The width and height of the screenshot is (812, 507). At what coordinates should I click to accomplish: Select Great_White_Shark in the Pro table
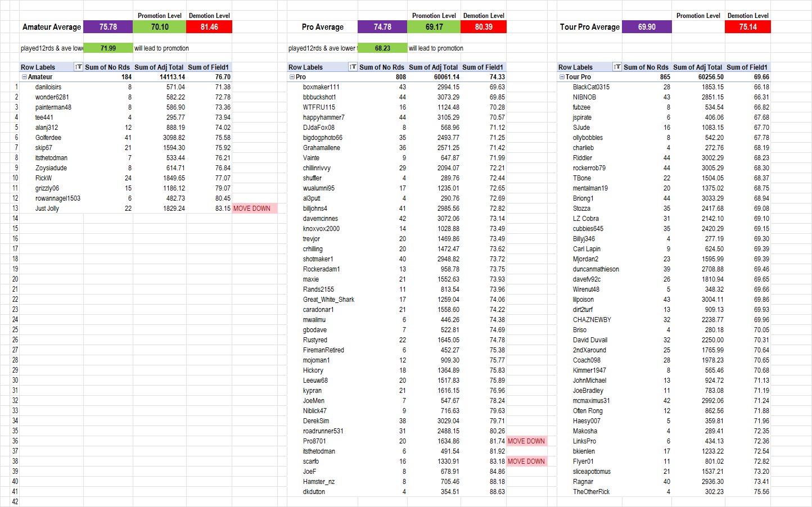pyautogui.click(x=328, y=300)
